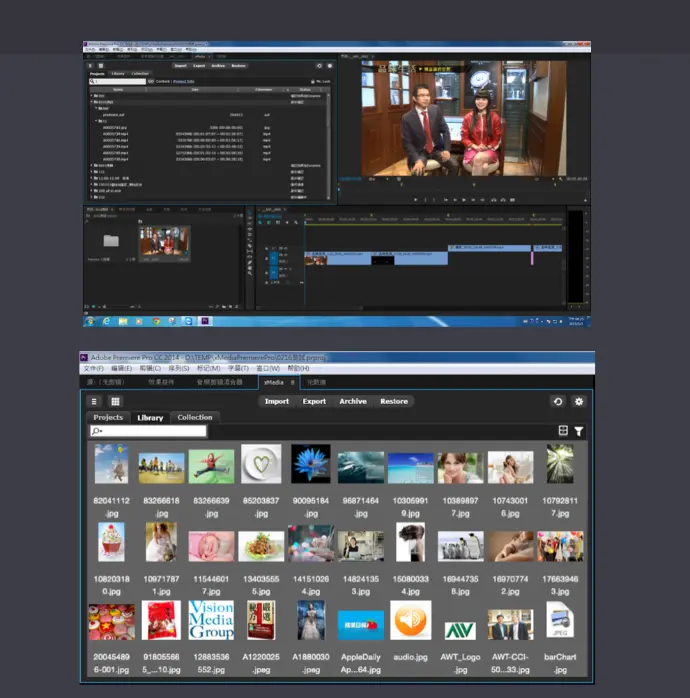The width and height of the screenshot is (690, 698).
Task: Open Internet Explorer from the taskbar
Action: [107, 321]
